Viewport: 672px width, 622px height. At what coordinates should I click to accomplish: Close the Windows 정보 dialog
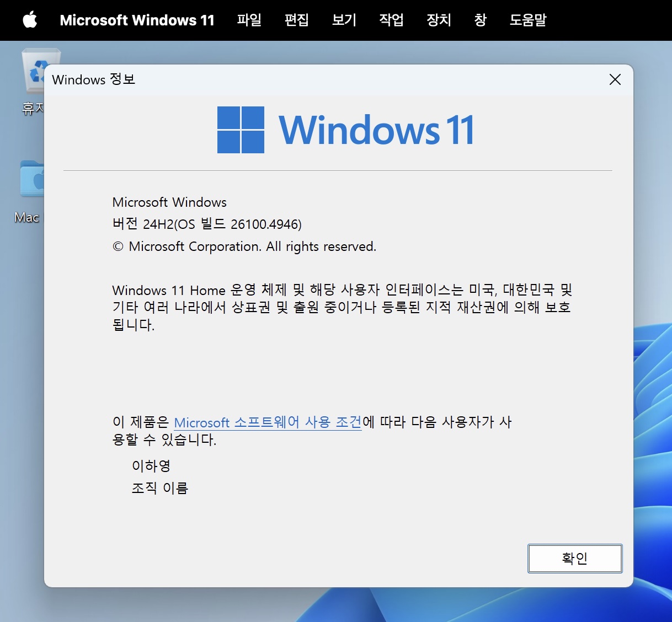point(615,79)
